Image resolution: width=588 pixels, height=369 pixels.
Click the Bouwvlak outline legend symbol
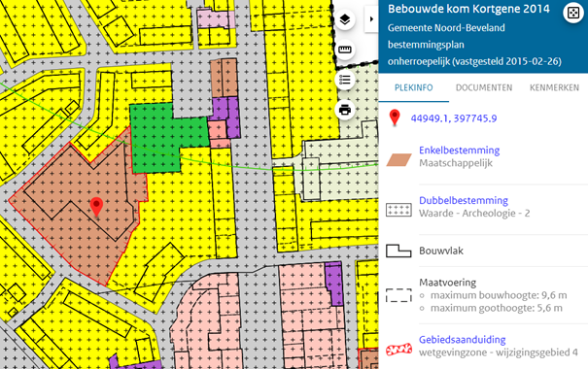click(398, 251)
